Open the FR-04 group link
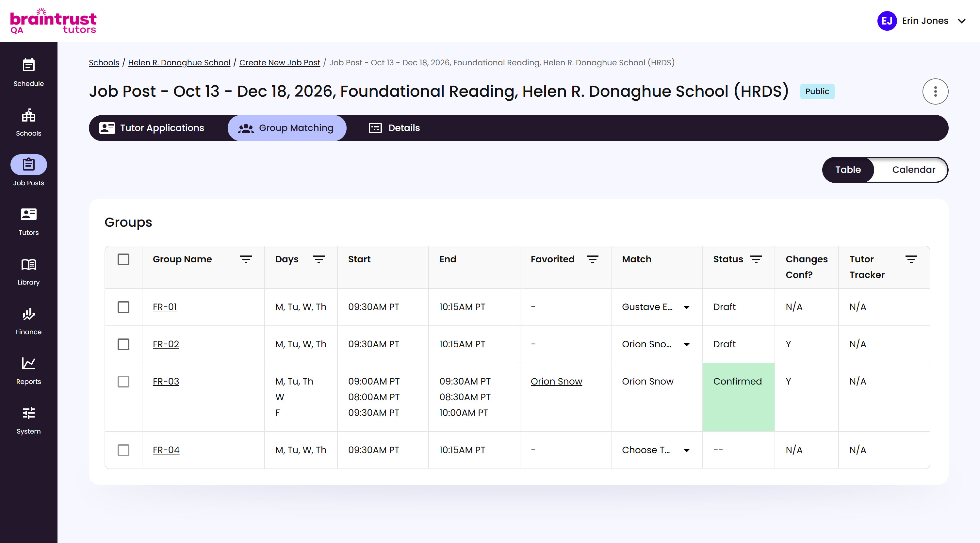The height and width of the screenshot is (543, 980). [166, 450]
